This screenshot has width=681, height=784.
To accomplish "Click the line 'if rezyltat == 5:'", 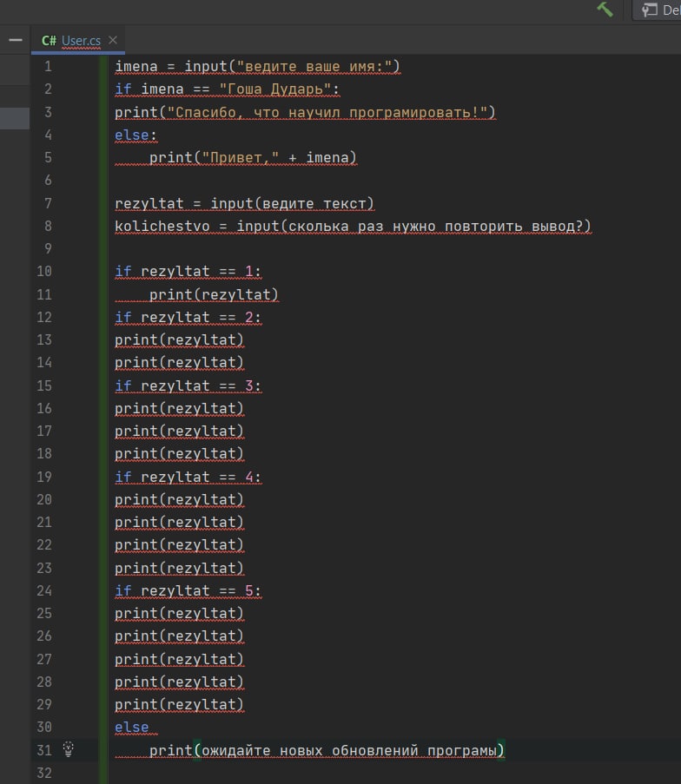I will click(x=188, y=591).
